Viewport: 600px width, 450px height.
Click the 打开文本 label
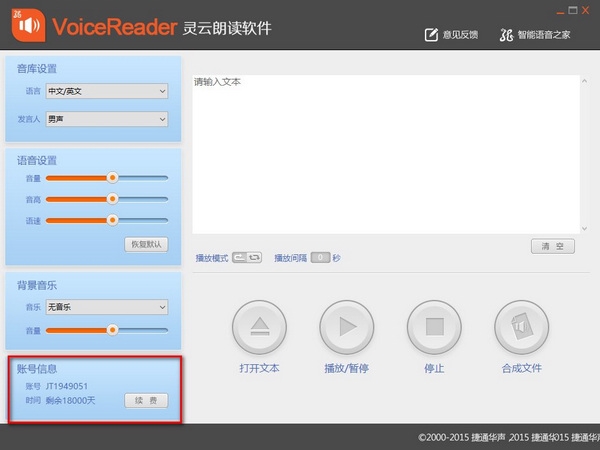pyautogui.click(x=259, y=368)
